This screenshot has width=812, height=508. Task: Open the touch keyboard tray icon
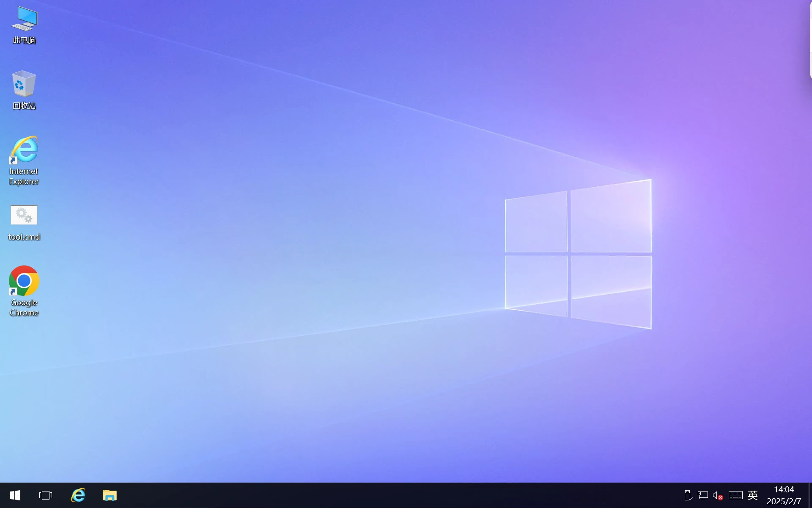pyautogui.click(x=735, y=495)
